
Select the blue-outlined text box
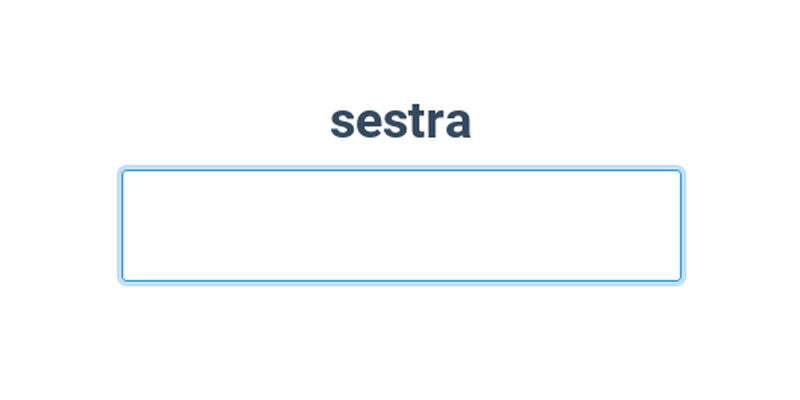401,225
